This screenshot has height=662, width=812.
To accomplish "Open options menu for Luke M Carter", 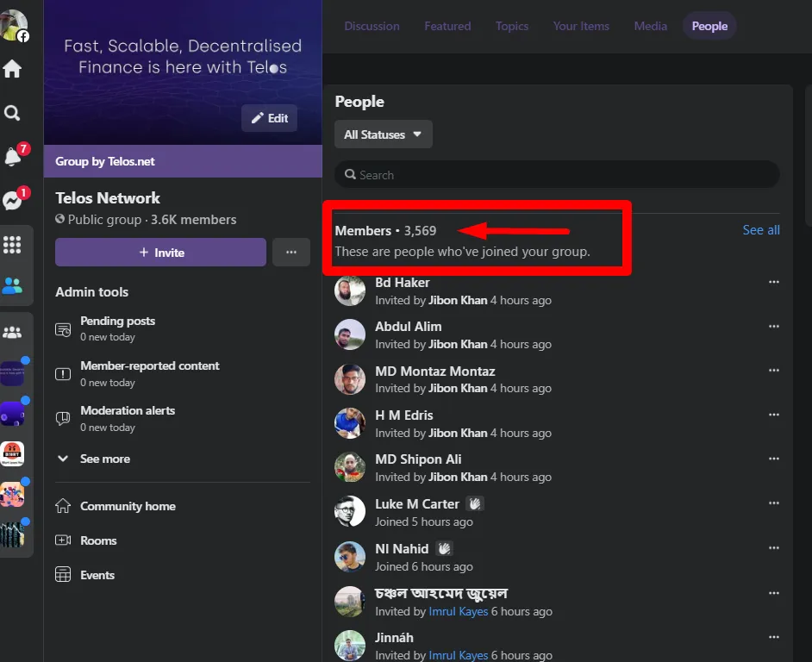I will pos(774,503).
